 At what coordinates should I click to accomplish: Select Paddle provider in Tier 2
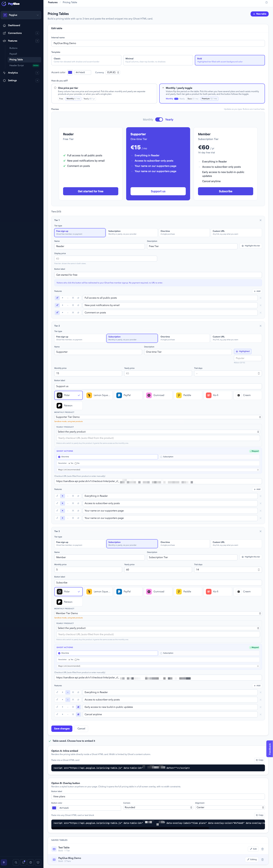(188, 395)
